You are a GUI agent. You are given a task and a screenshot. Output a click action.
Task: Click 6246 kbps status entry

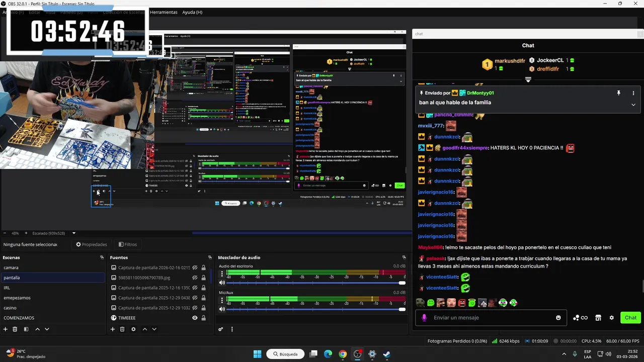click(x=506, y=341)
